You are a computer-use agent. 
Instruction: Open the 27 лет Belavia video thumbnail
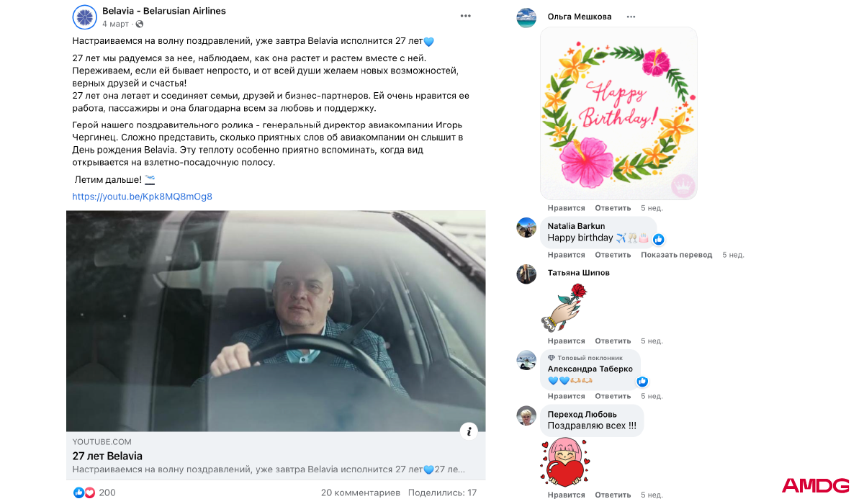click(x=276, y=321)
